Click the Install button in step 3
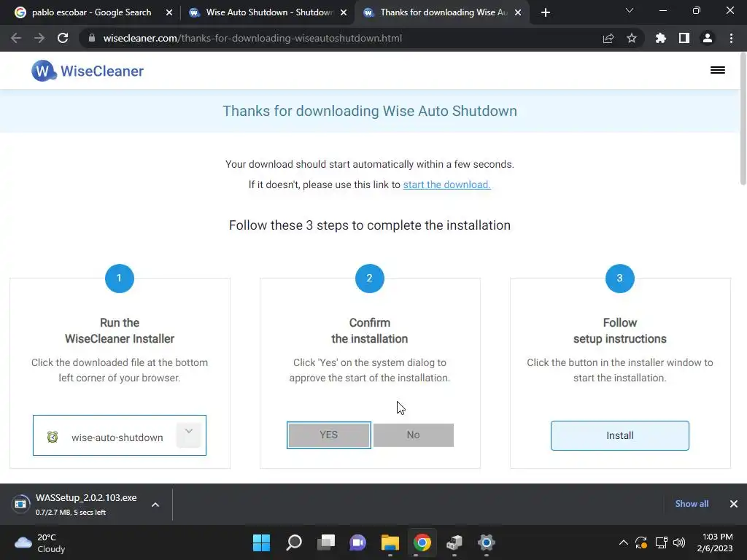 620,435
